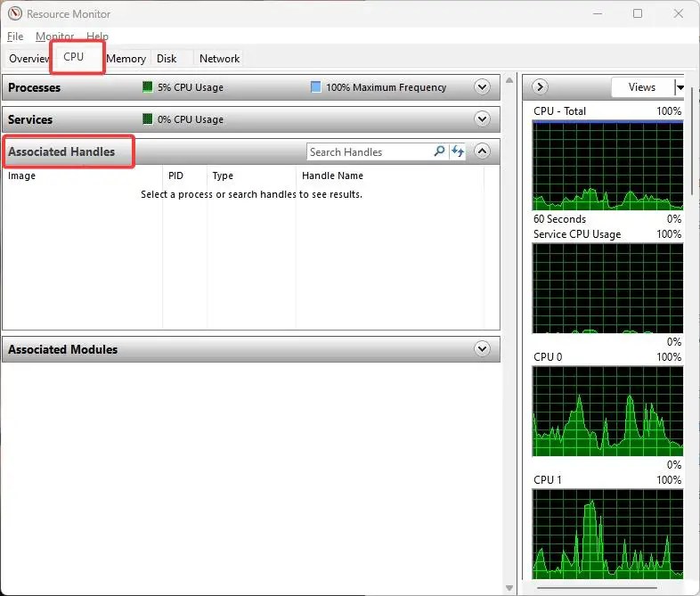
Task: Expand the Associated Modules section chevron
Action: 482,348
